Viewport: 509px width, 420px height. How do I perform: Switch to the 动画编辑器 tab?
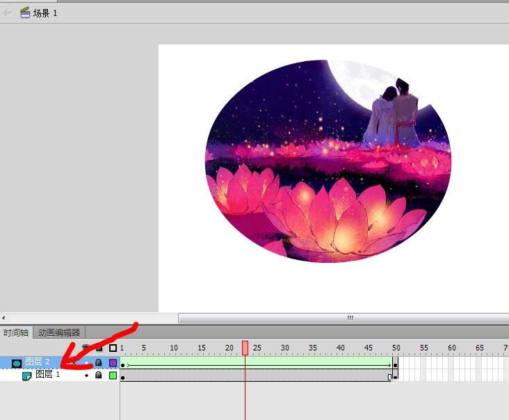[x=59, y=332]
